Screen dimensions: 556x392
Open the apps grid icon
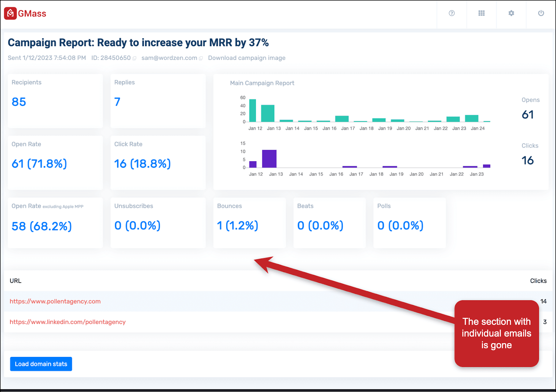[481, 13]
